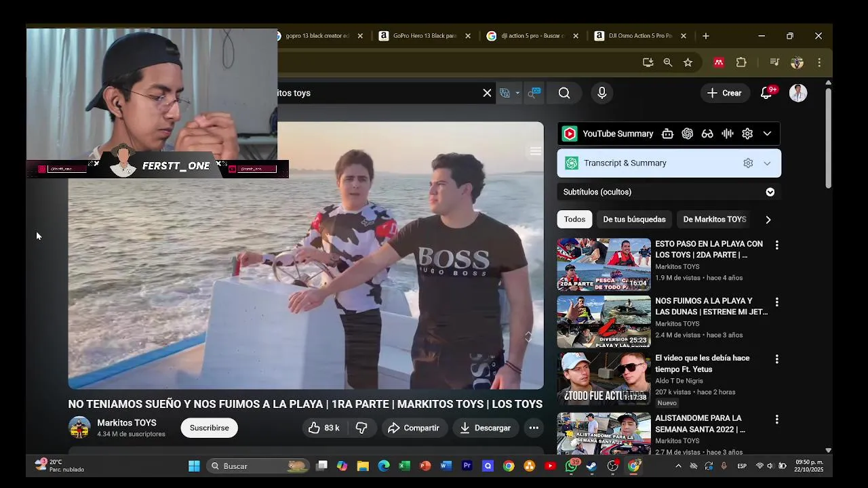Open Markitos TOYS channel name link
This screenshot has height=488, width=868.
(127, 423)
